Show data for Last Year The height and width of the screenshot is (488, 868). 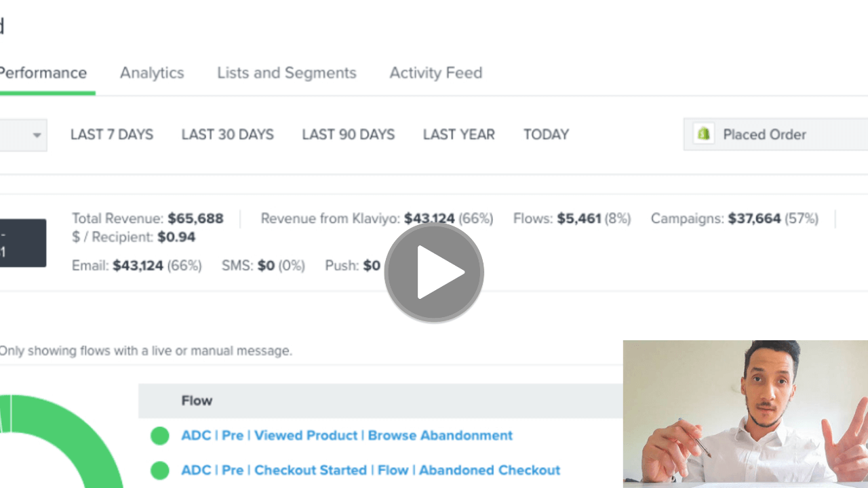click(458, 134)
